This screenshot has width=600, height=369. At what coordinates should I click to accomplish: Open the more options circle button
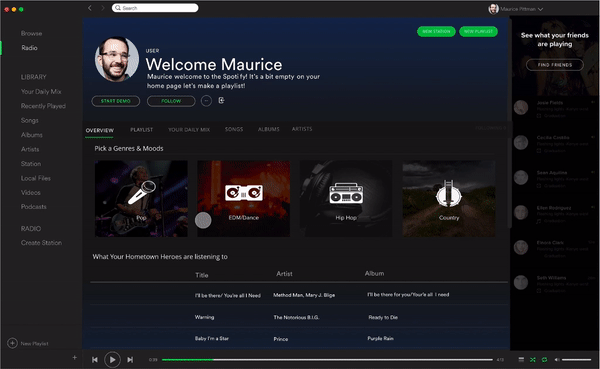point(206,101)
